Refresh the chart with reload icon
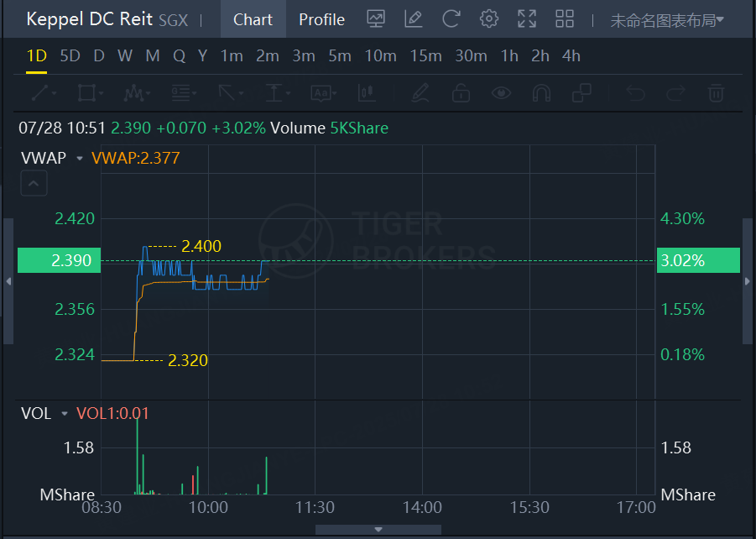The height and width of the screenshot is (539, 756). pyautogui.click(x=451, y=19)
